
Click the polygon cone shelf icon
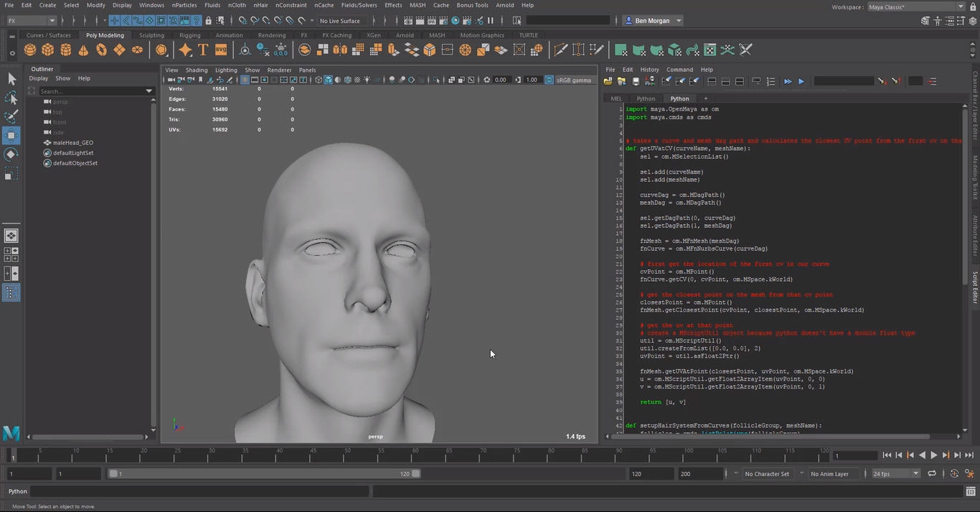(x=83, y=50)
